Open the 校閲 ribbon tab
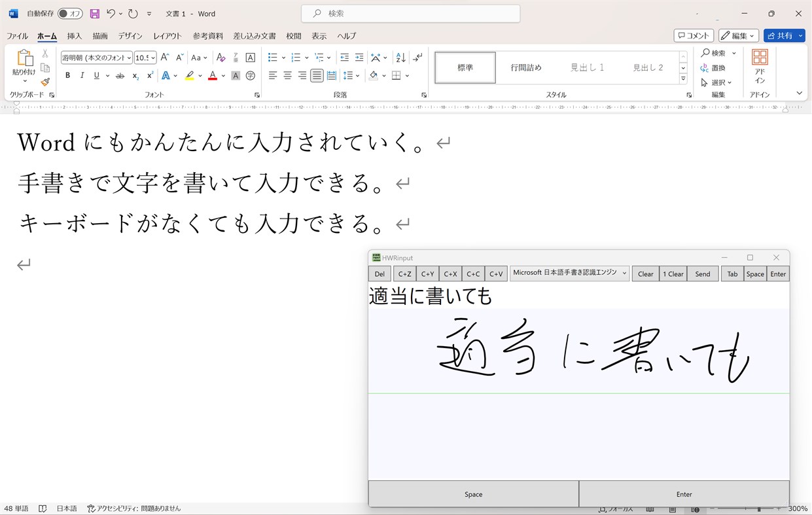Viewport: 812px width, 515px height. coord(294,36)
